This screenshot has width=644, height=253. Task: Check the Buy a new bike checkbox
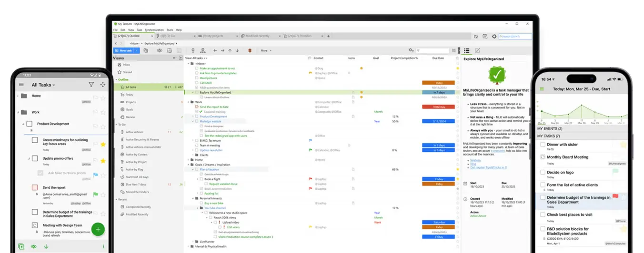coord(201,203)
